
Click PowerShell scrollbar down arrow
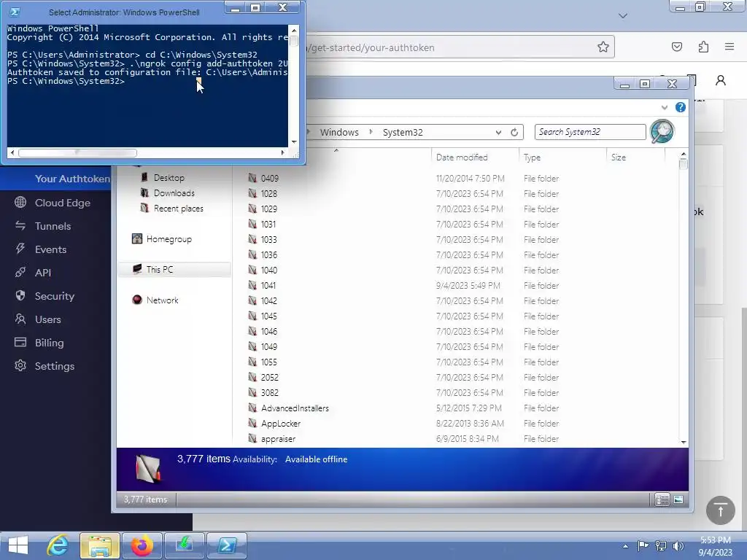pos(293,142)
